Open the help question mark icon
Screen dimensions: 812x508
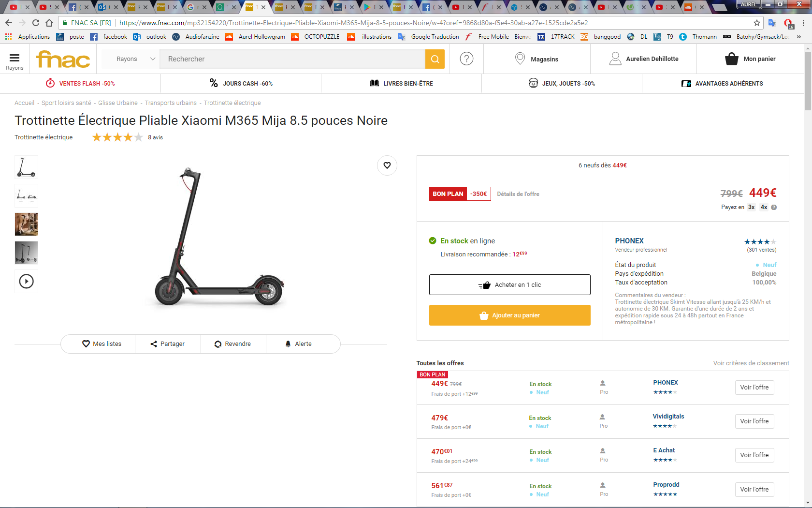pos(466,59)
